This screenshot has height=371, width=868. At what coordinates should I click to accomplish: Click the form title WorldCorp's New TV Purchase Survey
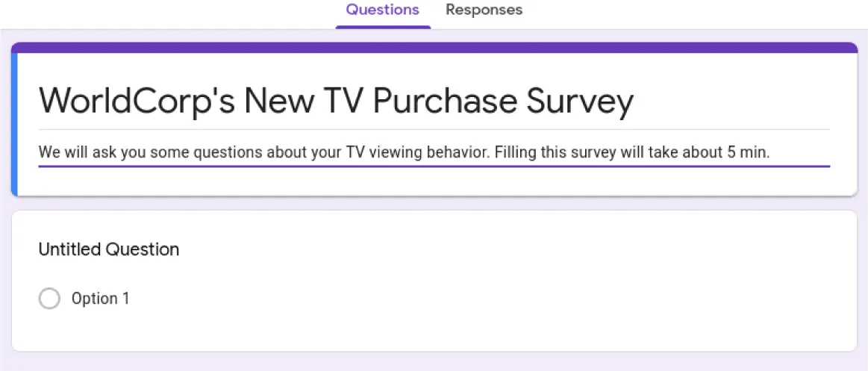[336, 101]
